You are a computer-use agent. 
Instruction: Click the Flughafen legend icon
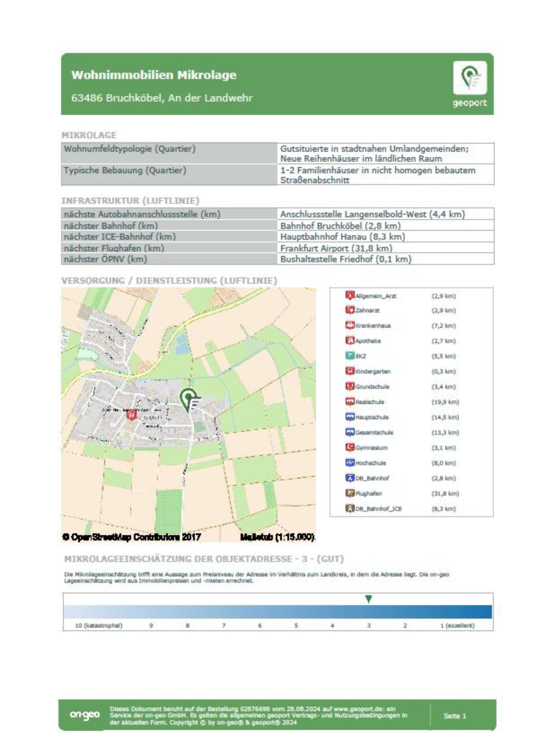point(349,493)
